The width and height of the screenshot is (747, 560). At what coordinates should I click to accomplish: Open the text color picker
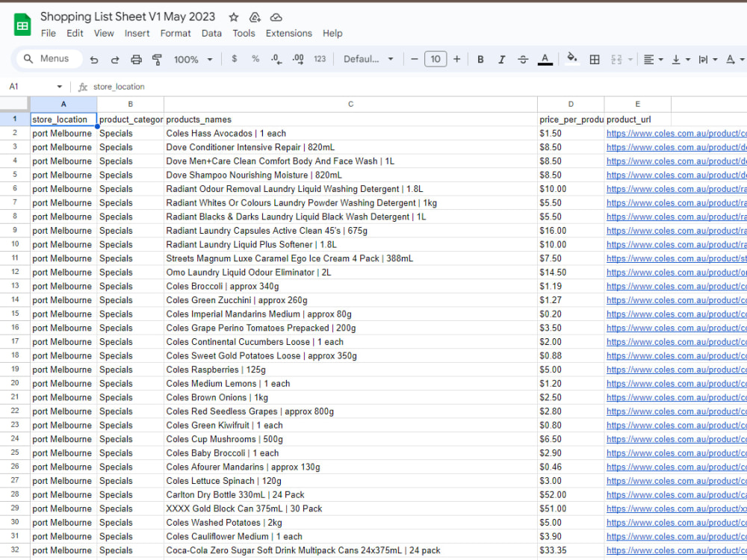(545, 59)
